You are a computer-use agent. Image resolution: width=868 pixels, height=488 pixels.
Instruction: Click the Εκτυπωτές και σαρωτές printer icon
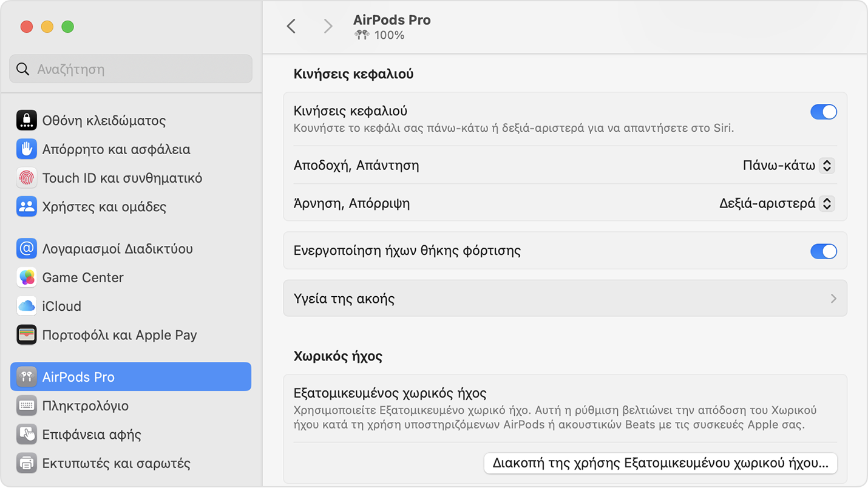click(26, 463)
